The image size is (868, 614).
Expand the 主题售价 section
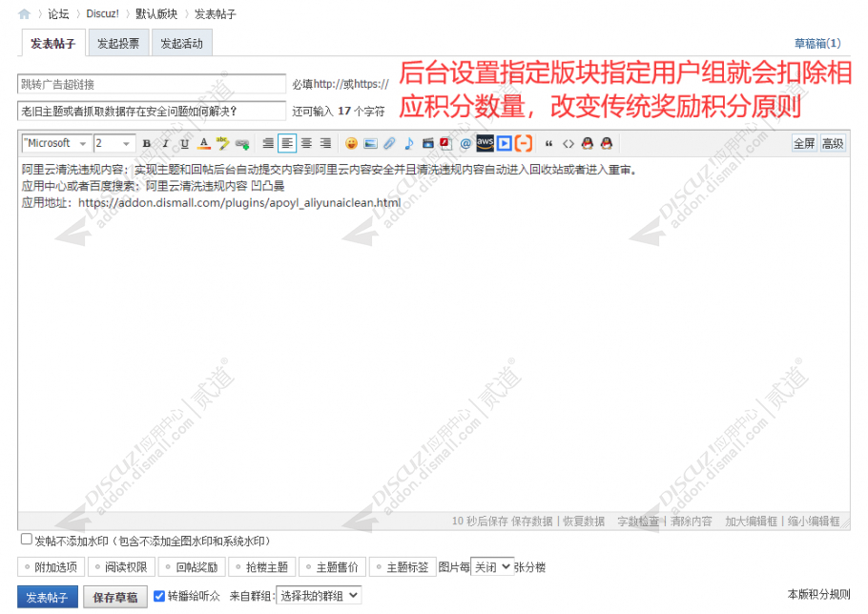coord(332,567)
